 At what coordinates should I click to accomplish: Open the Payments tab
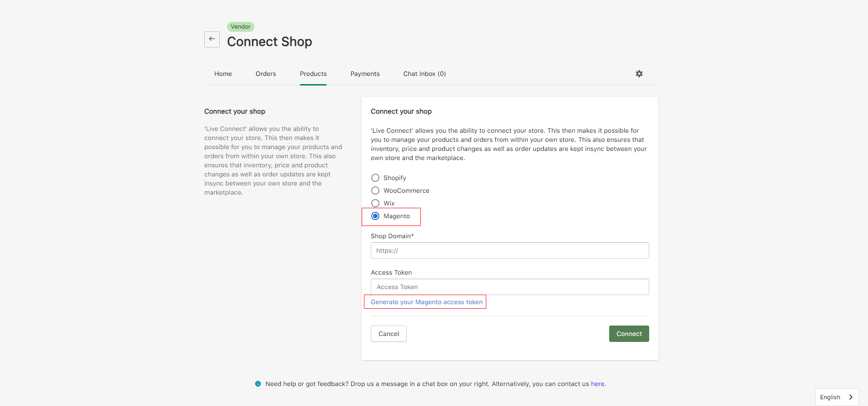point(365,74)
